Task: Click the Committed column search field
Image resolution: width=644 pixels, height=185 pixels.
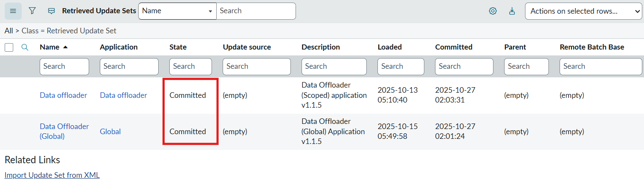Action: 464,67
